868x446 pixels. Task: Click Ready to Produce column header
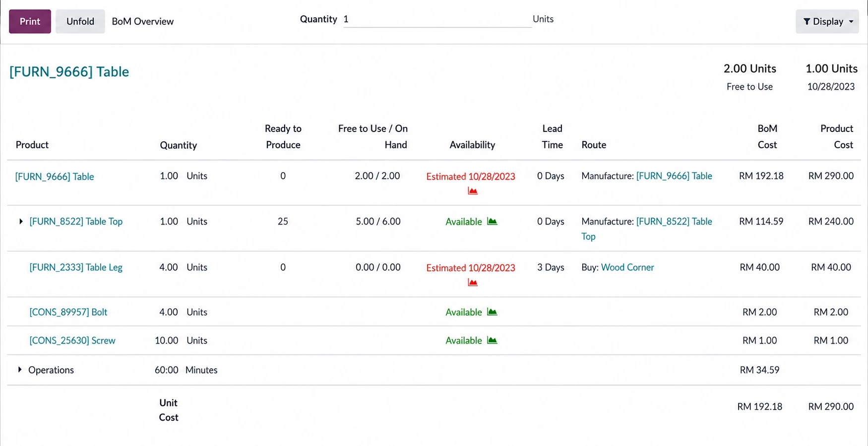coord(283,136)
